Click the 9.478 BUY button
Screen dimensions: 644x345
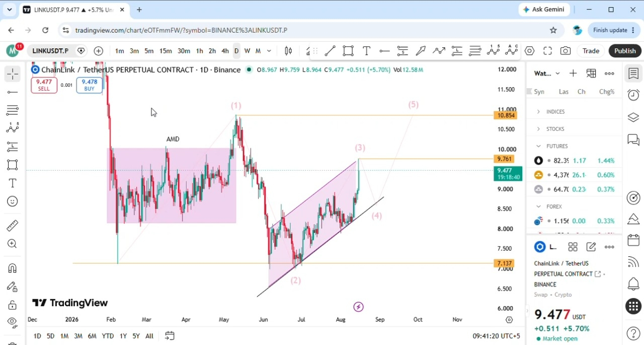click(89, 85)
